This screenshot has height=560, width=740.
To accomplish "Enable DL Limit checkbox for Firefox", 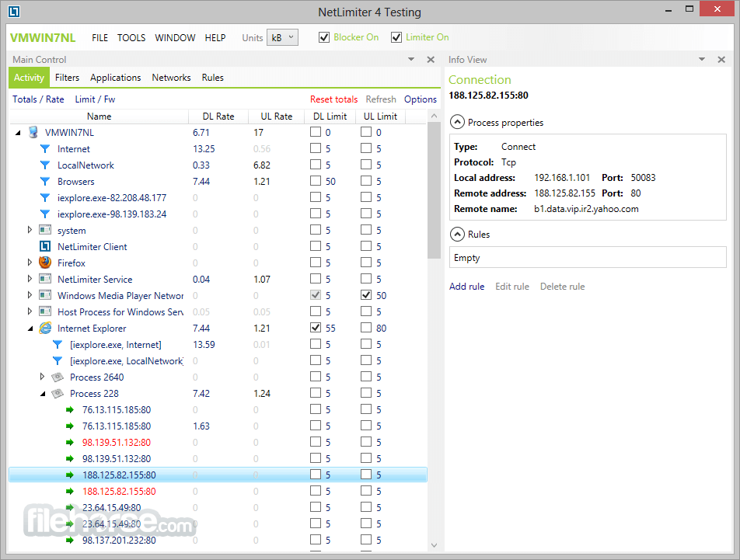I will (x=316, y=263).
